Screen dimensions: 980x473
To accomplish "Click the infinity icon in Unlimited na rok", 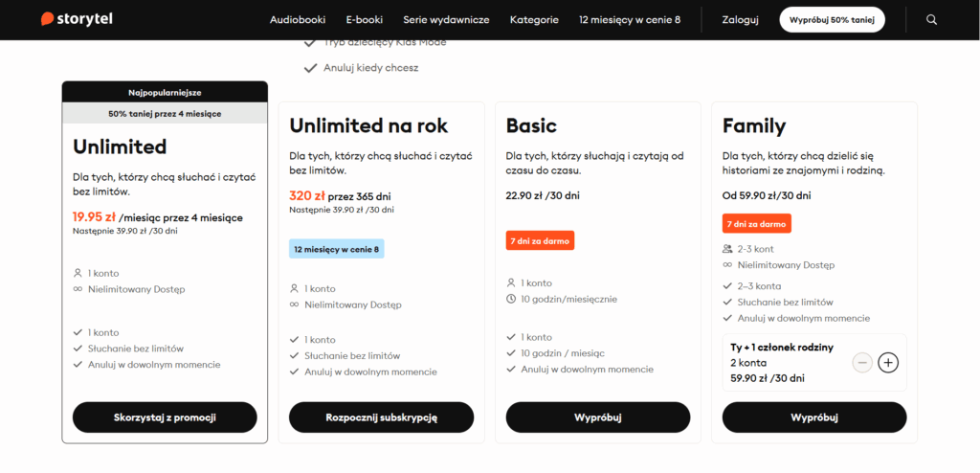I will (x=295, y=304).
